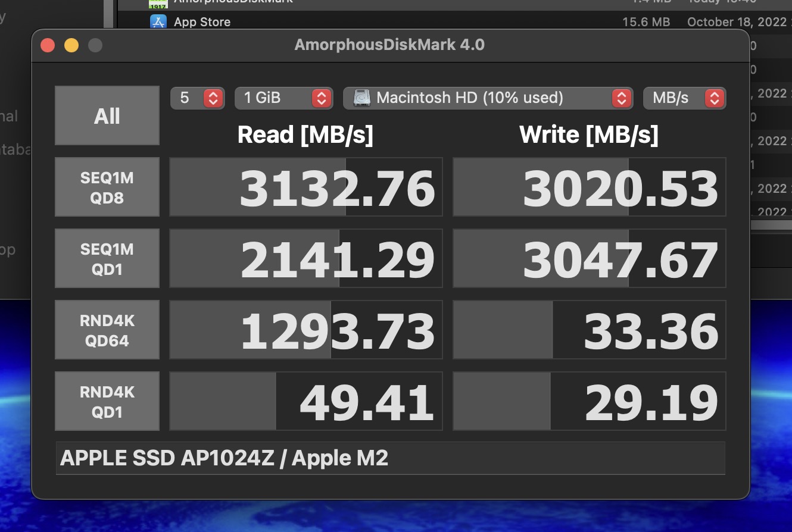Open the Macintosh HD volume selector

(x=488, y=98)
